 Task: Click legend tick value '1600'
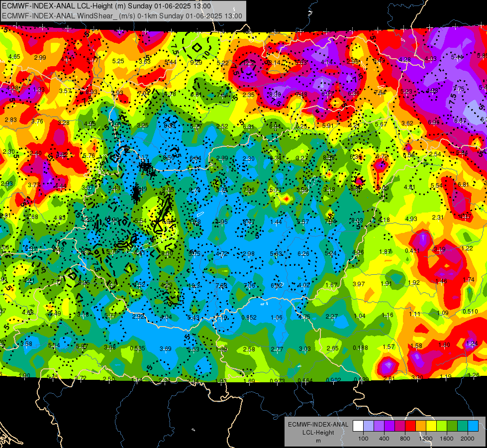(x=447, y=439)
